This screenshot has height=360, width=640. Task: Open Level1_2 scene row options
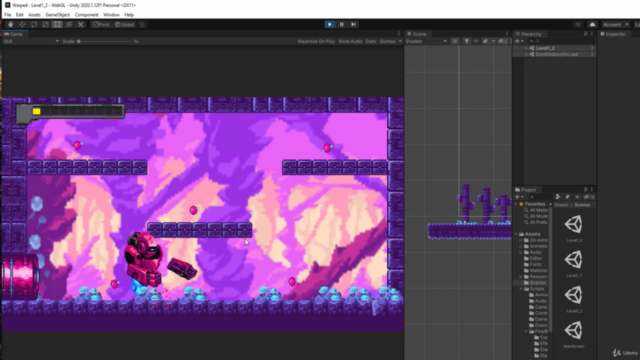click(592, 48)
